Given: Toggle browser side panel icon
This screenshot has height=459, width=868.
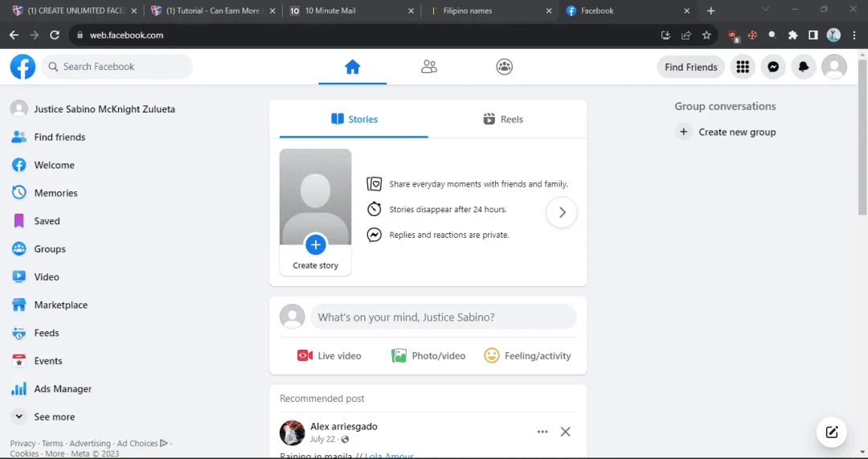Looking at the screenshot, I should click(813, 35).
